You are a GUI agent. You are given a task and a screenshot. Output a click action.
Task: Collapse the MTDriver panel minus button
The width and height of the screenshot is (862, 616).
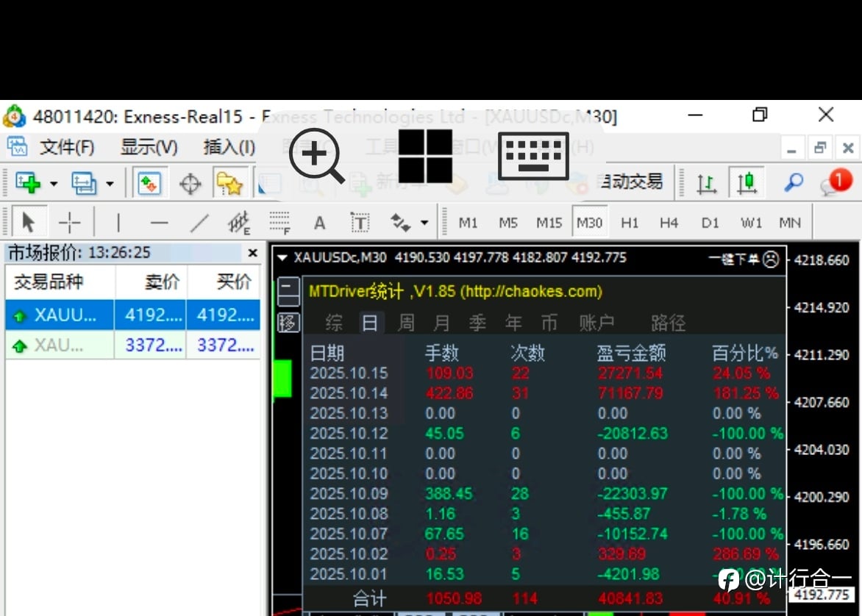pyautogui.click(x=288, y=292)
